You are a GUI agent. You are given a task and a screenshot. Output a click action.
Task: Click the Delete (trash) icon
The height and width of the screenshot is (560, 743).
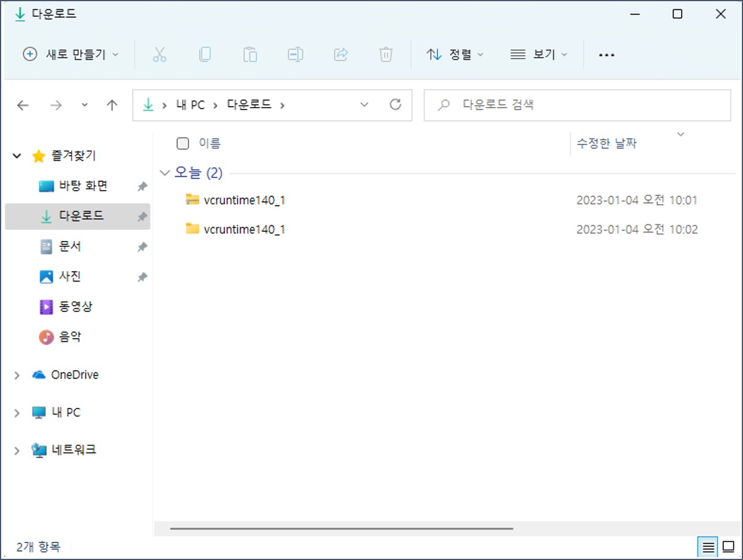pyautogui.click(x=385, y=54)
